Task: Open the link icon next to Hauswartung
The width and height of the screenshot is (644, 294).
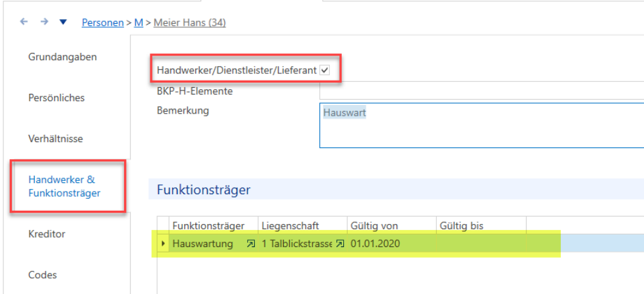Action: tap(250, 244)
